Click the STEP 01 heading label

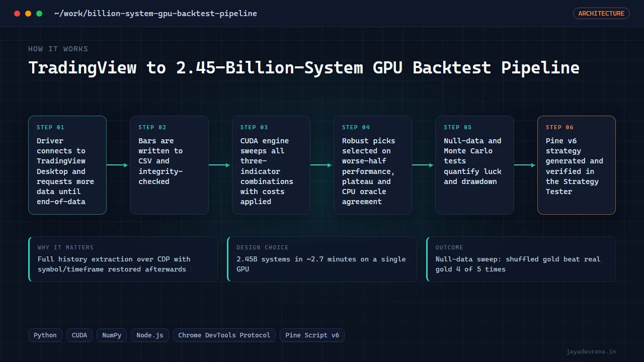tap(50, 127)
